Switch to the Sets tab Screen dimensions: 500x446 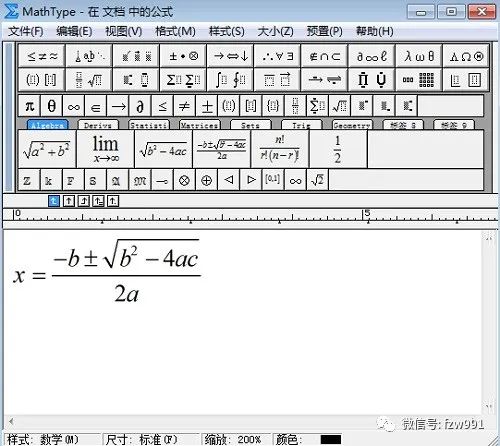tap(251, 125)
